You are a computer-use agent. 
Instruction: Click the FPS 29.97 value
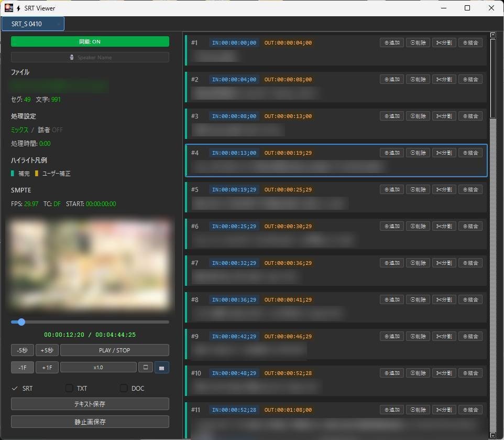31,203
